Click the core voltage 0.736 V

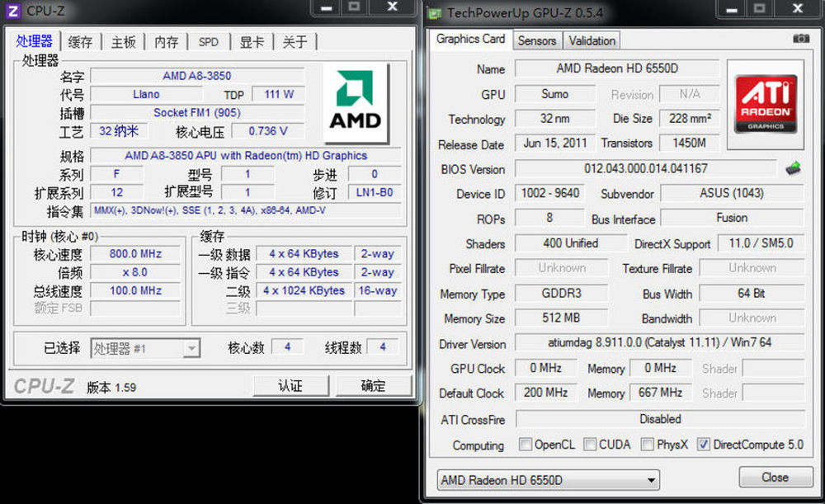[268, 131]
